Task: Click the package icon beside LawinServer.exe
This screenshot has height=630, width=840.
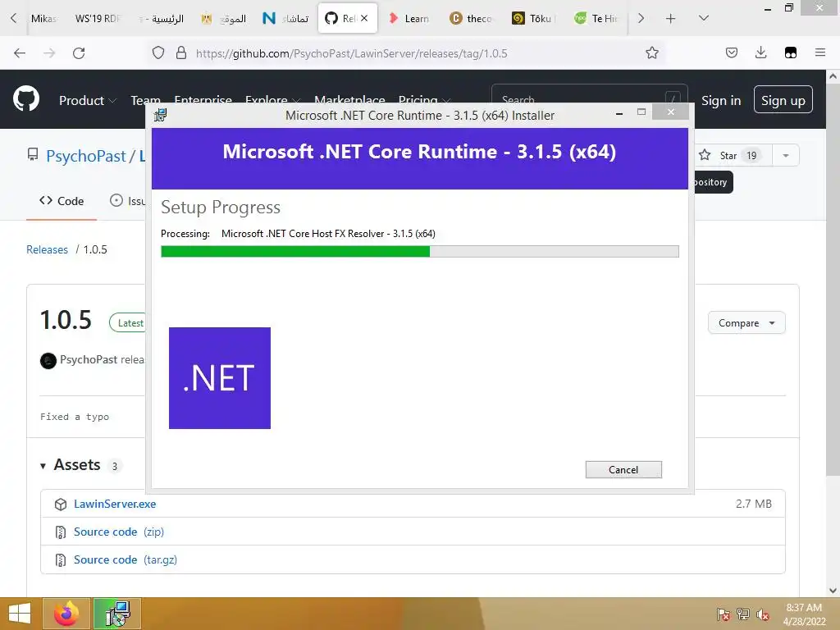Action: 61,504
